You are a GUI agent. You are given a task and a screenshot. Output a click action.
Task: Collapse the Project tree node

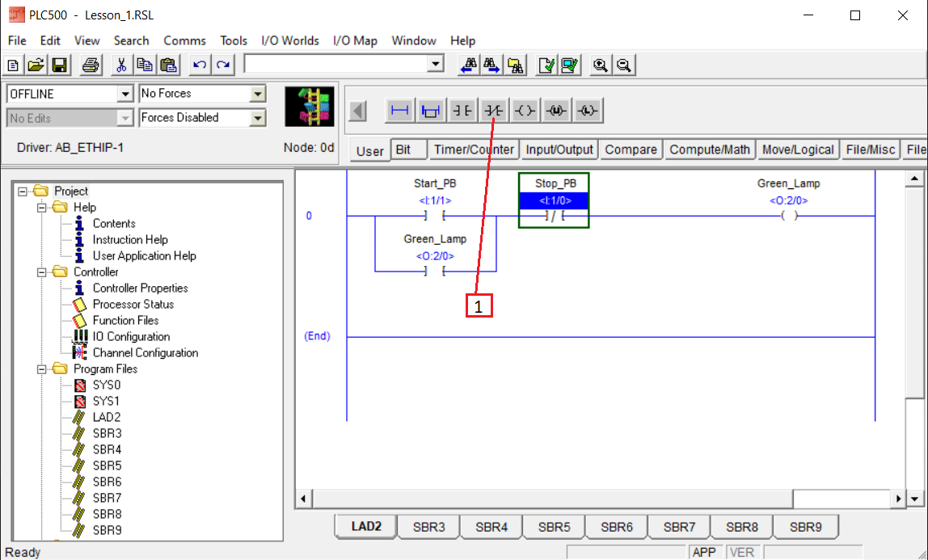point(23,191)
